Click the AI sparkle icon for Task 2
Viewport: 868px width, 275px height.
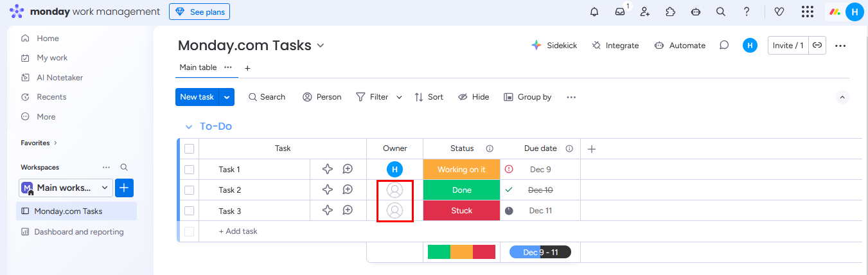click(328, 190)
